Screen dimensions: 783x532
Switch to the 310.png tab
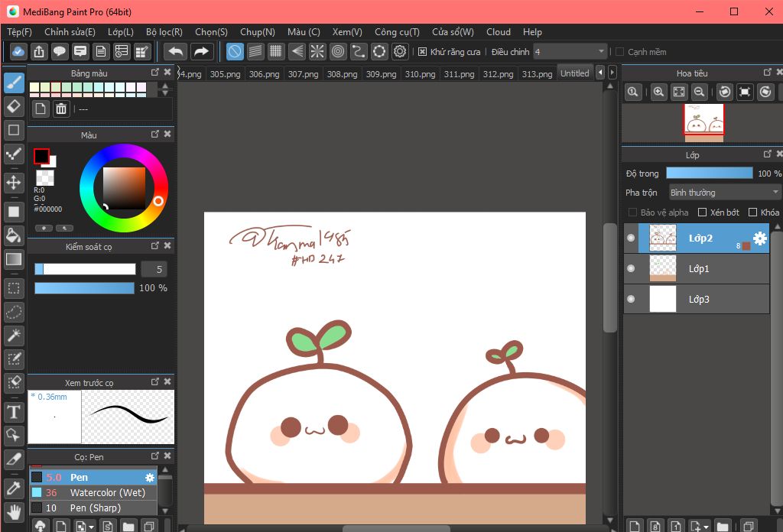(420, 74)
